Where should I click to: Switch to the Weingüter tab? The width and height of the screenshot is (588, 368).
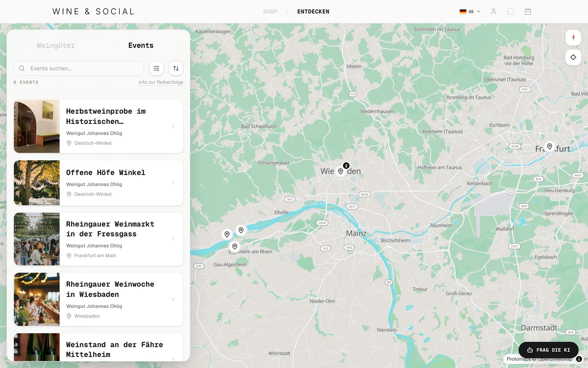pos(56,45)
